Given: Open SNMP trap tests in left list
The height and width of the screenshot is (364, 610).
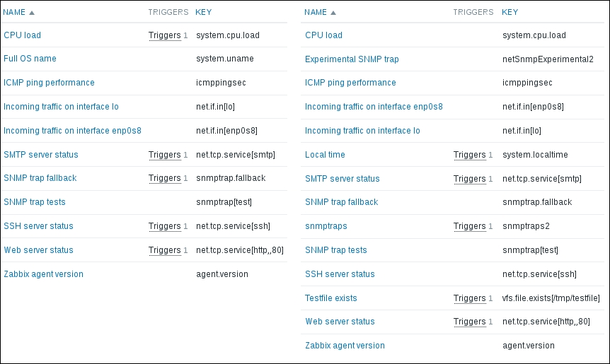Looking at the screenshot, I should click(35, 202).
